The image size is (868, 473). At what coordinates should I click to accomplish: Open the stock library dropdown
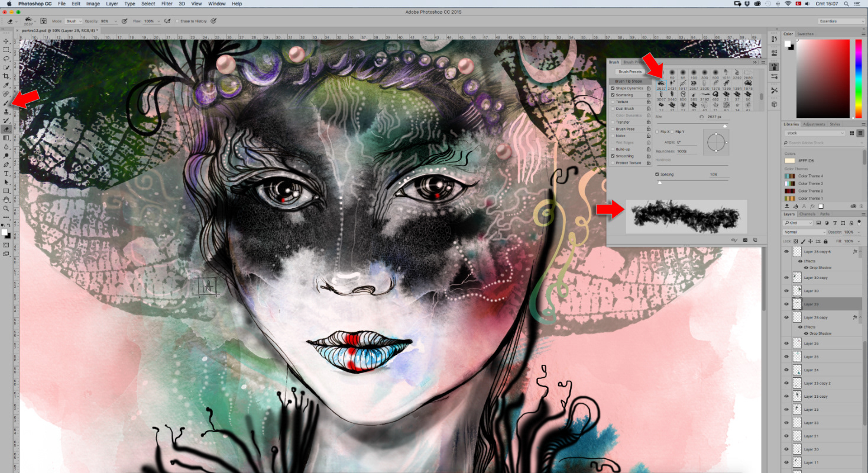815,133
